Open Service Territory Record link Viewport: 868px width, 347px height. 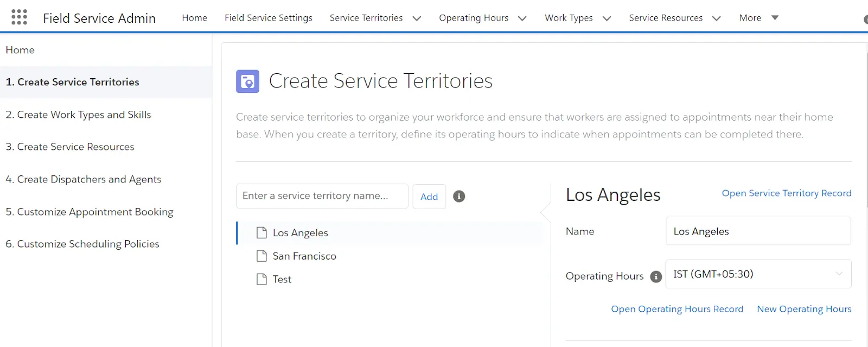click(x=786, y=193)
